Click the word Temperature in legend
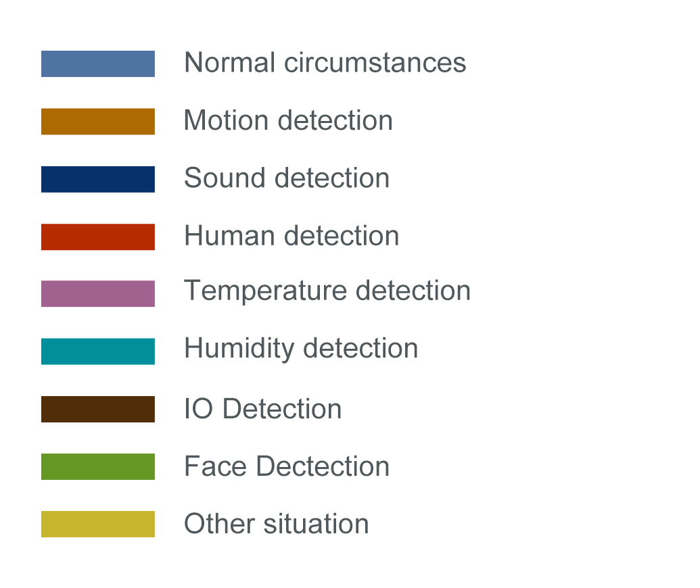This screenshot has height=588, width=700. click(x=265, y=291)
